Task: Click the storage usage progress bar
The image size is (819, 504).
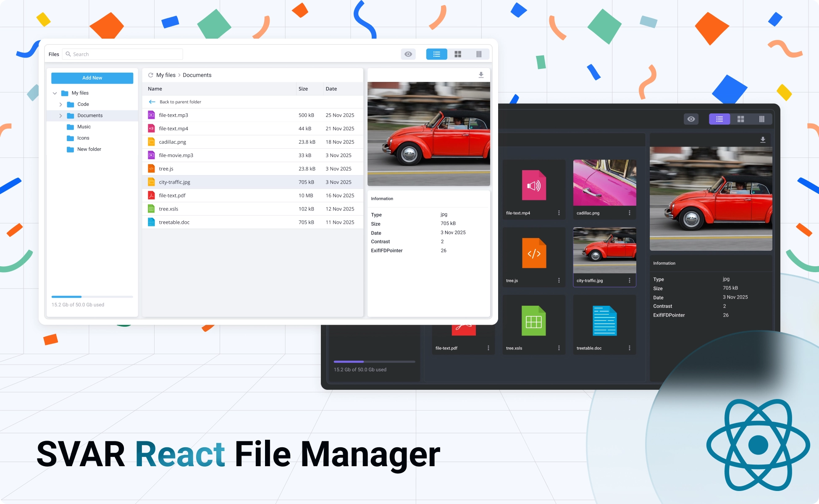Action: coord(92,297)
